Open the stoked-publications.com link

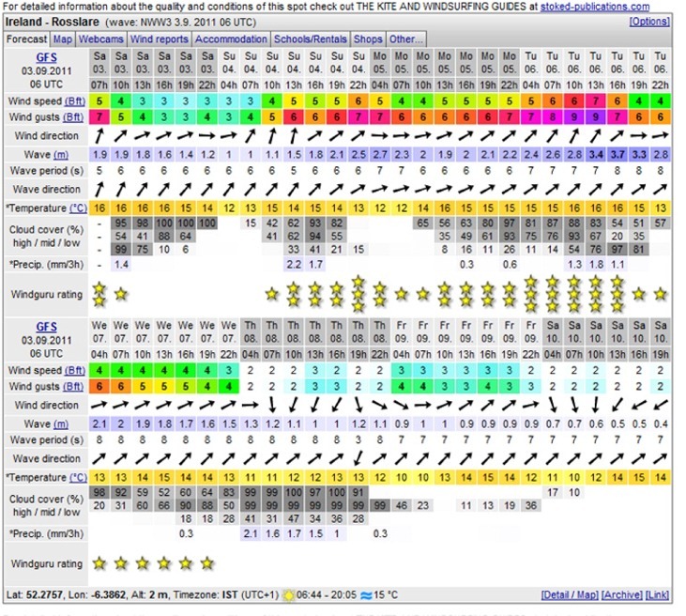(595, 7)
